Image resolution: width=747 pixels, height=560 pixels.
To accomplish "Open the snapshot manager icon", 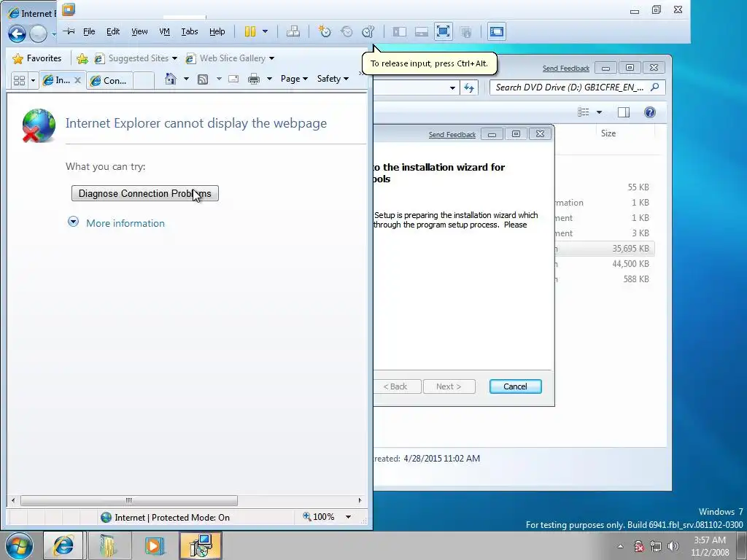I will point(368,31).
